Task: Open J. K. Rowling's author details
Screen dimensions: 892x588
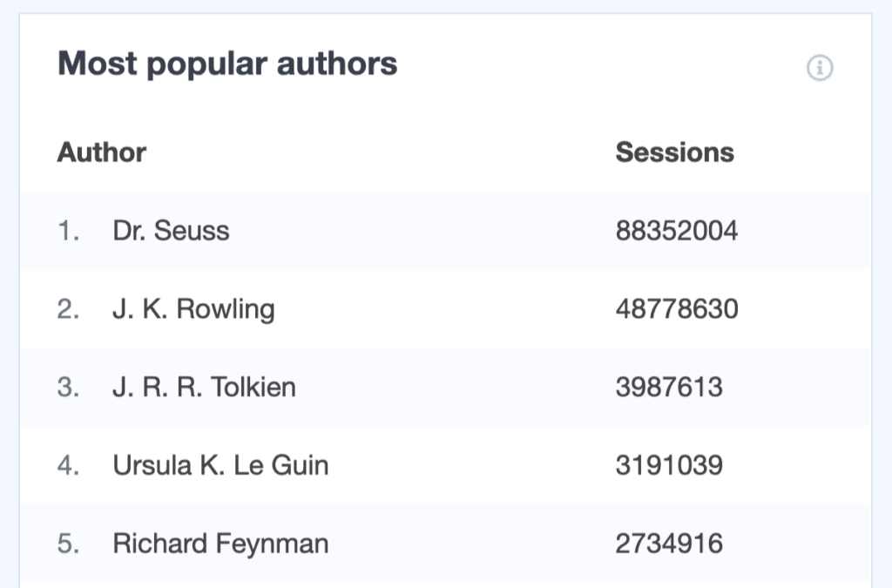Action: tap(193, 308)
